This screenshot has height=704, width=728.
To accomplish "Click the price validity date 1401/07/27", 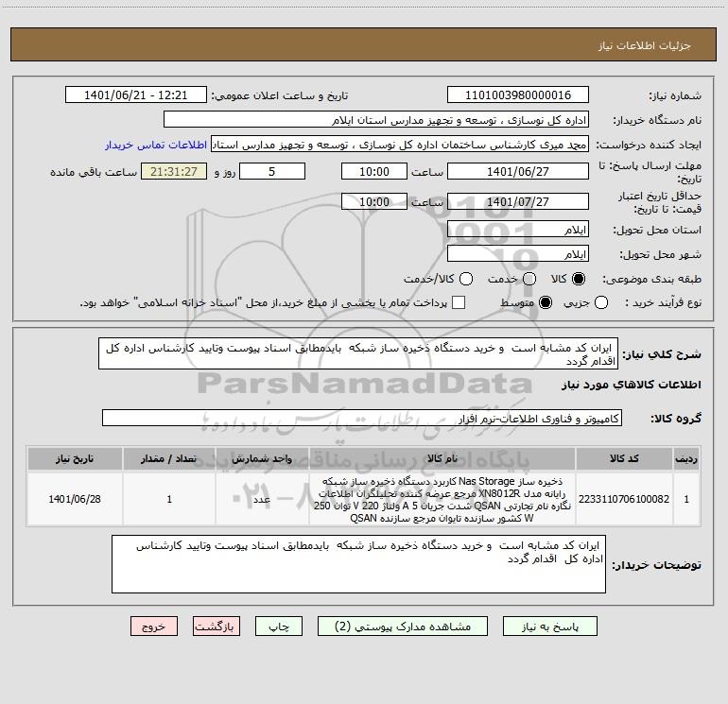I will (518, 201).
